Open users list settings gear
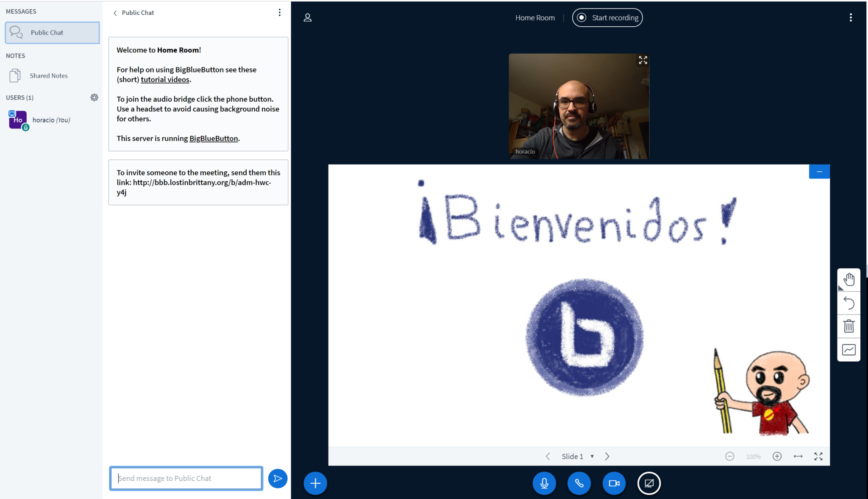 click(95, 97)
